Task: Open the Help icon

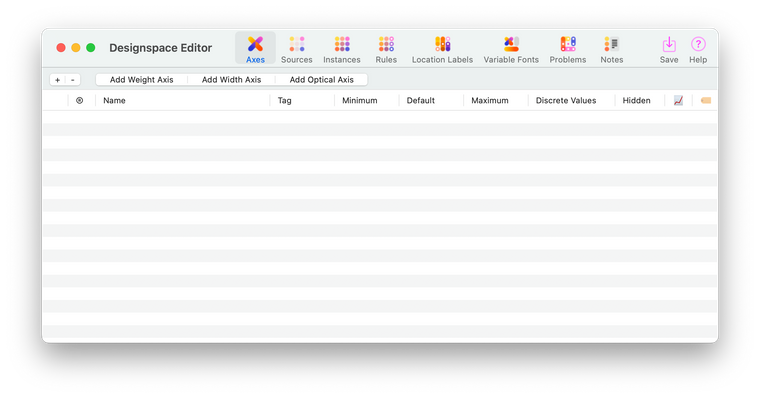Action: [698, 44]
